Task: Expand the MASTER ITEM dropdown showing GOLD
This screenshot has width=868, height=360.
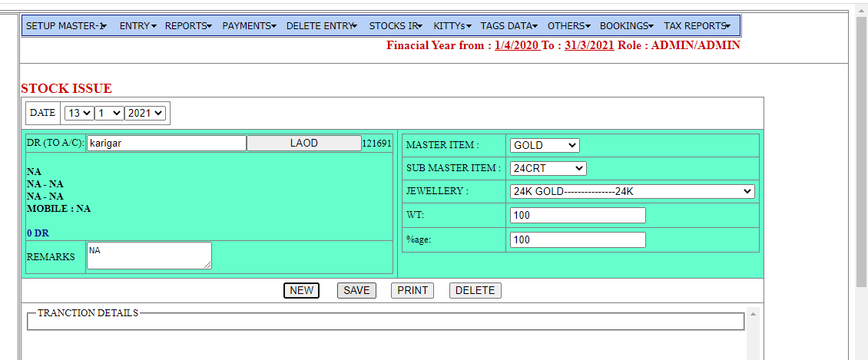Action: coord(544,145)
